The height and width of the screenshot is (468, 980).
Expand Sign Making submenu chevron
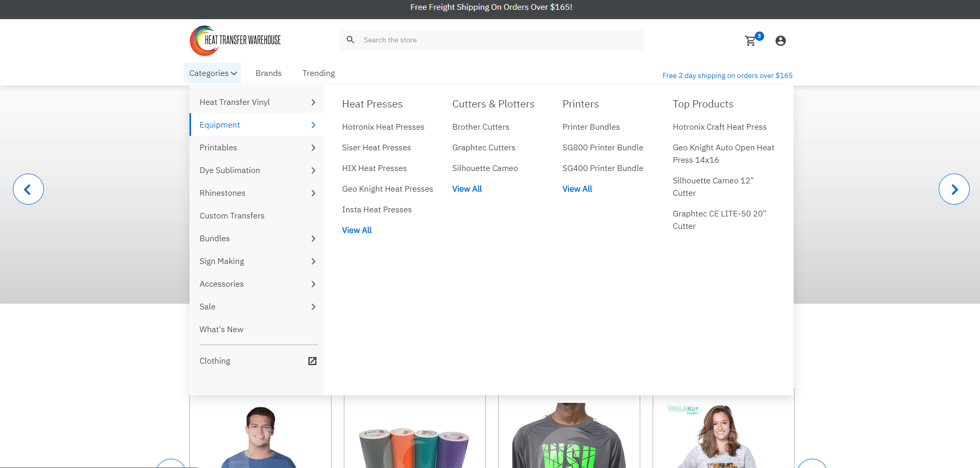(313, 261)
